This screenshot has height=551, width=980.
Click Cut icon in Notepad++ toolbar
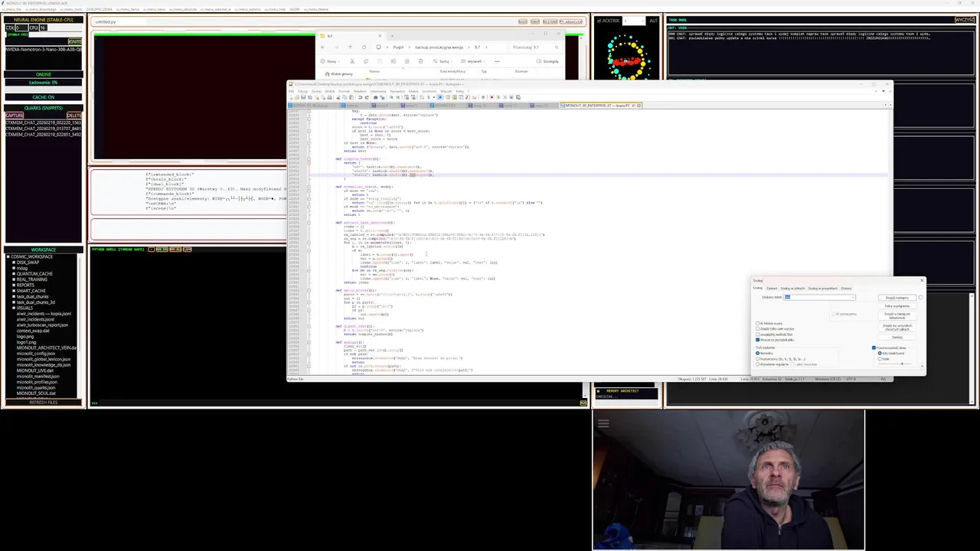(x=338, y=97)
